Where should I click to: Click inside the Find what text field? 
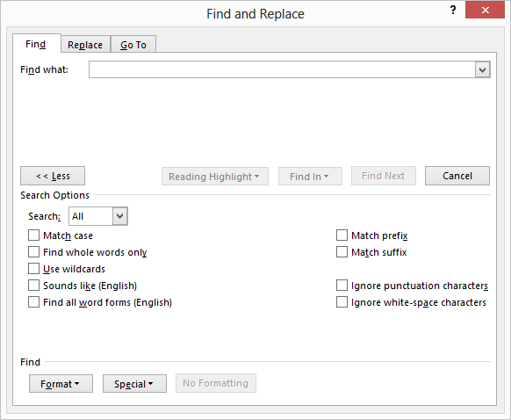pyautogui.click(x=282, y=69)
